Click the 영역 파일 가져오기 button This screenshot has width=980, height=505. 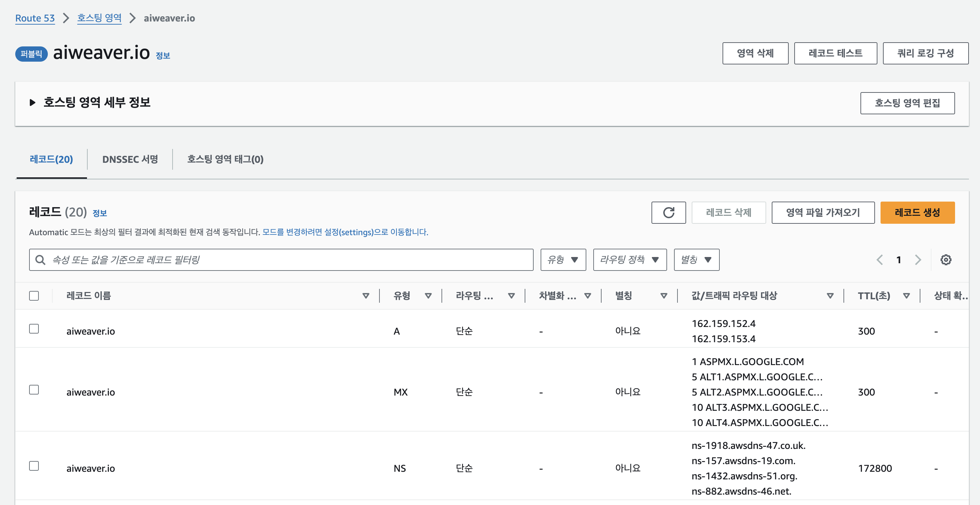pyautogui.click(x=823, y=213)
